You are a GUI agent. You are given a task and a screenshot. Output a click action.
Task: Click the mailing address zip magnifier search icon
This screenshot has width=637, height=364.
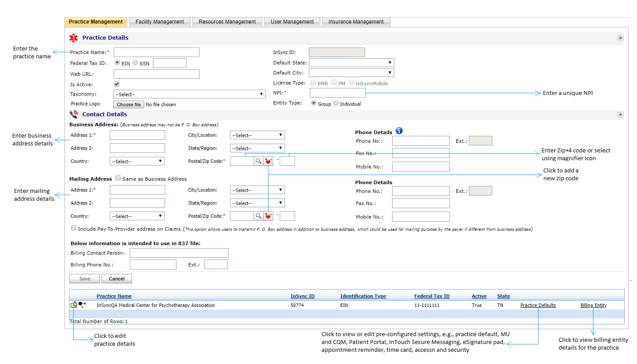pos(258,216)
